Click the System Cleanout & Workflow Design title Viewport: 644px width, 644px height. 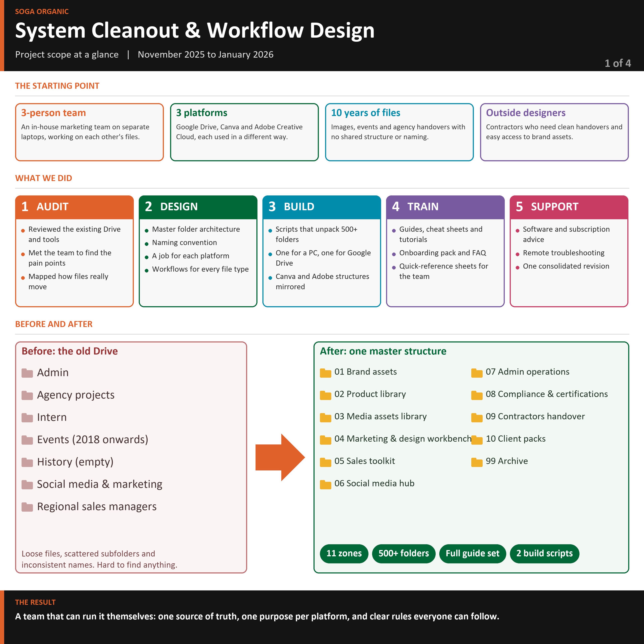pyautogui.click(x=195, y=30)
